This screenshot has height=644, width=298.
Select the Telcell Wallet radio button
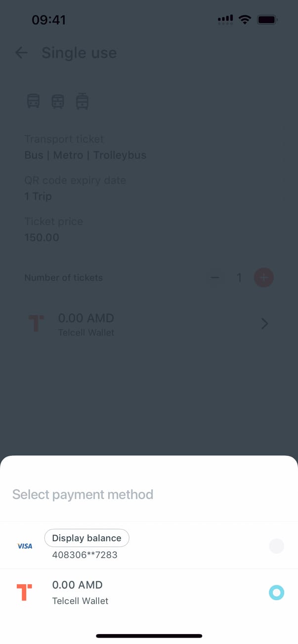[276, 592]
